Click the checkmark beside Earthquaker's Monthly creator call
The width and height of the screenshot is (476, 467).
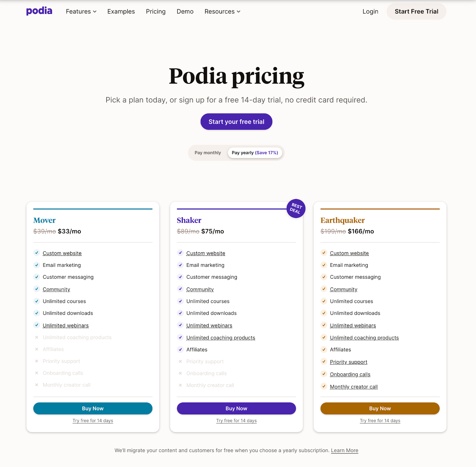[324, 386]
